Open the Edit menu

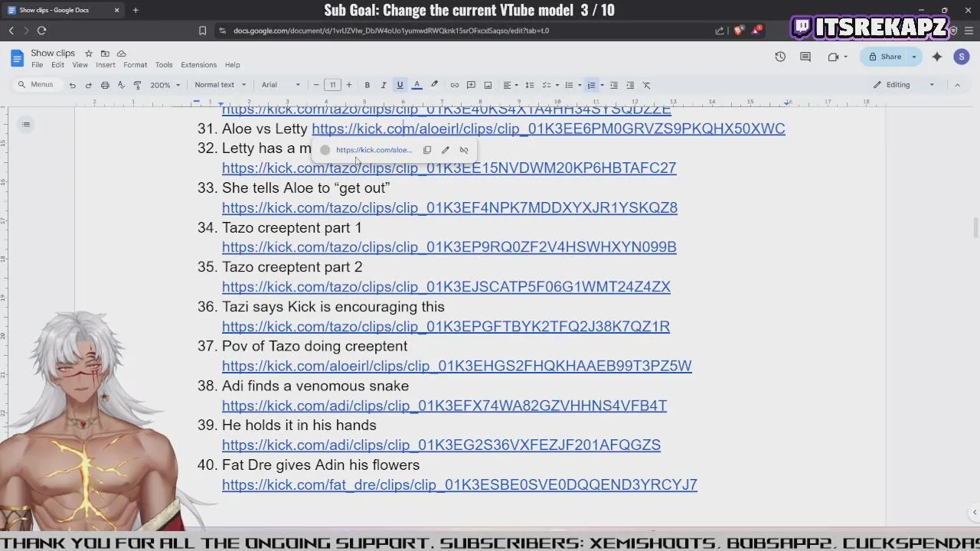click(57, 65)
